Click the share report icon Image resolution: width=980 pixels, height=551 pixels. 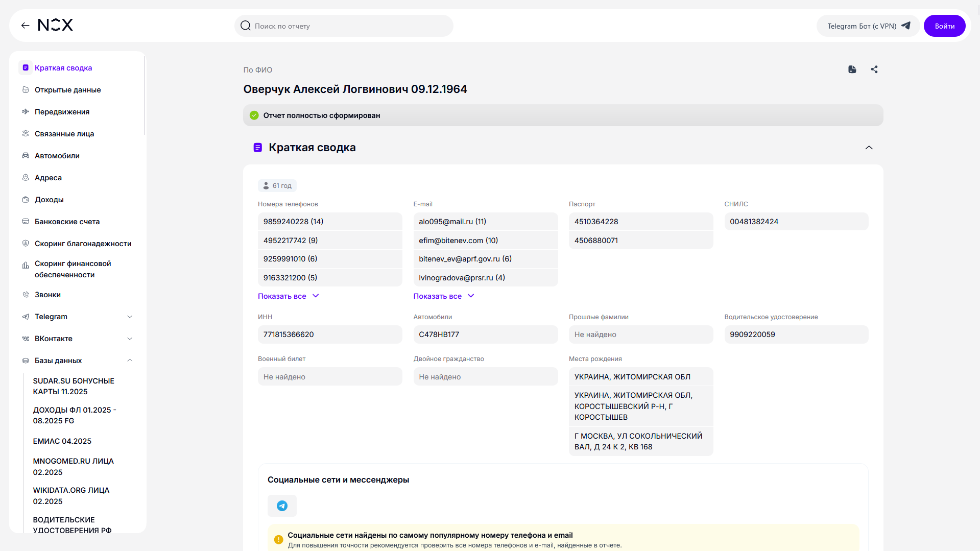pyautogui.click(x=874, y=69)
